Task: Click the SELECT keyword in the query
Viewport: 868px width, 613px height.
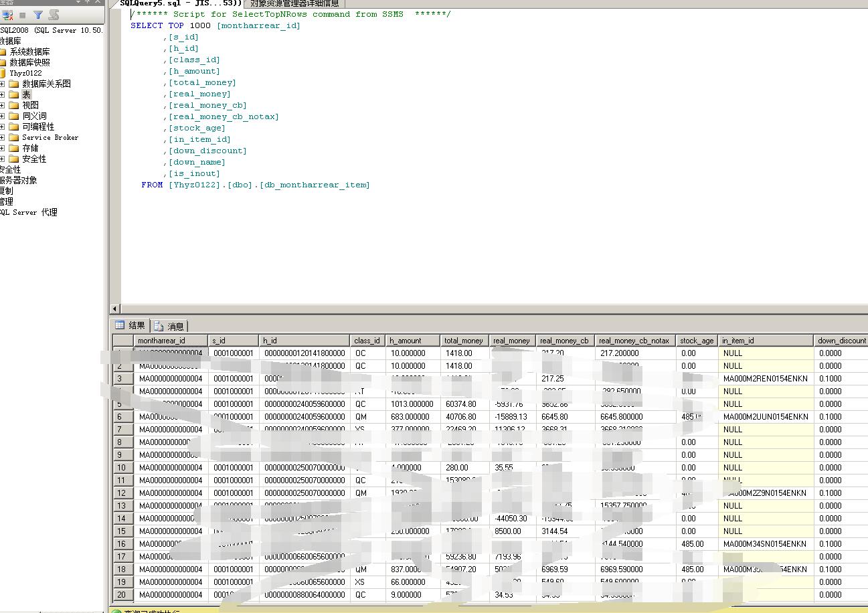Action: [x=147, y=25]
